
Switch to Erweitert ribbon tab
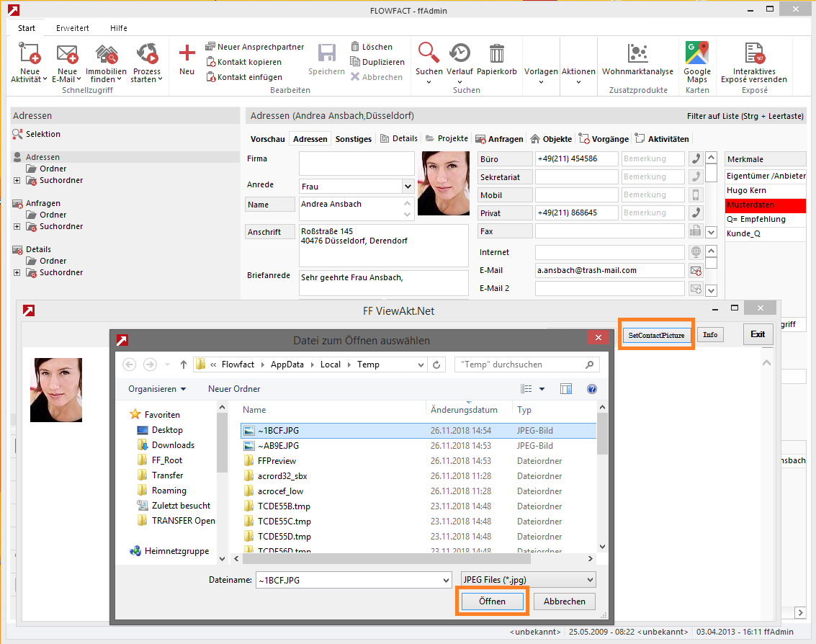(72, 28)
